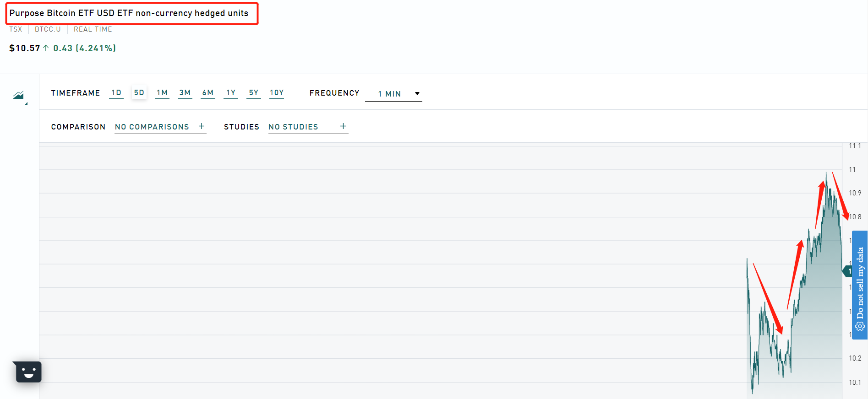Screen dimensions: 868x399
Task: Click the STUDIES label
Action: [241, 127]
